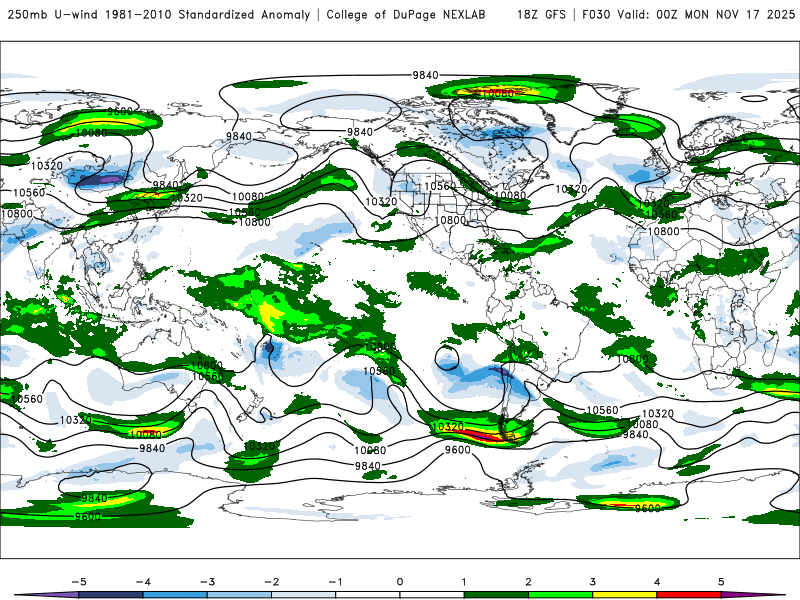Click the '1' colorbar label
The width and height of the screenshot is (800, 600).
click(464, 582)
